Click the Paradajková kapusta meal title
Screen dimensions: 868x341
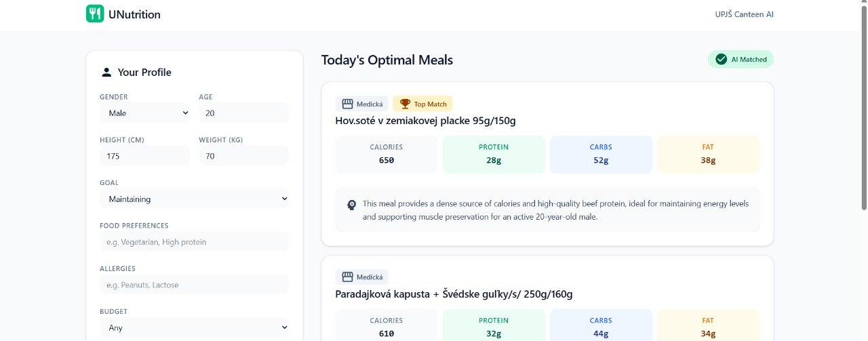pos(454,294)
